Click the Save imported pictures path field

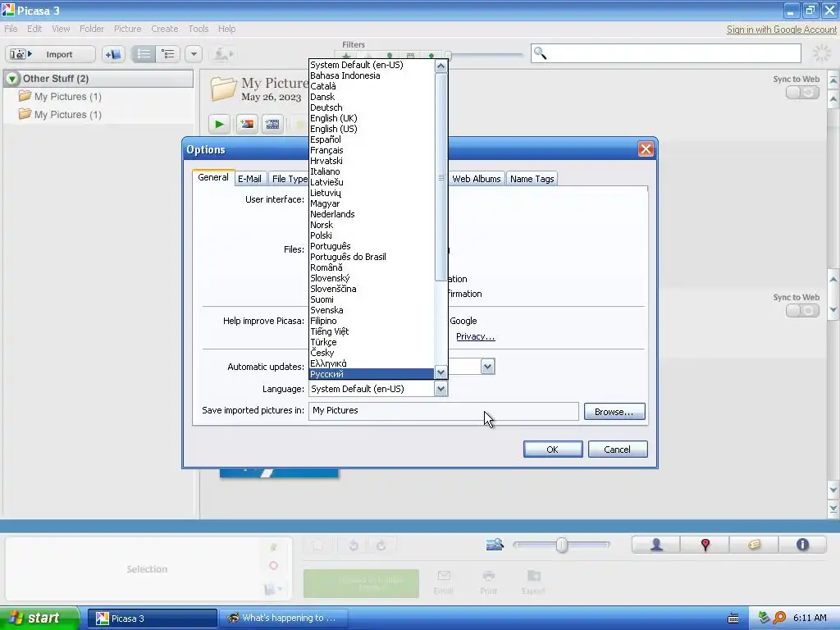click(444, 411)
